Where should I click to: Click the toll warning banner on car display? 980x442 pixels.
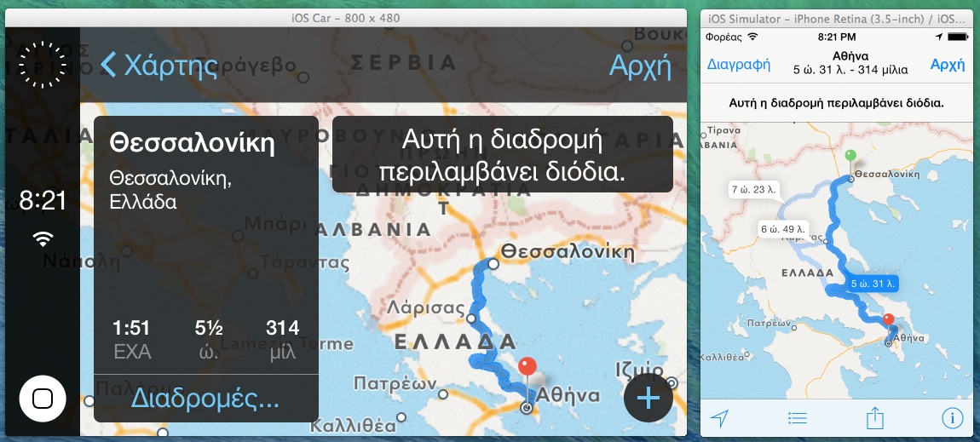tap(502, 154)
